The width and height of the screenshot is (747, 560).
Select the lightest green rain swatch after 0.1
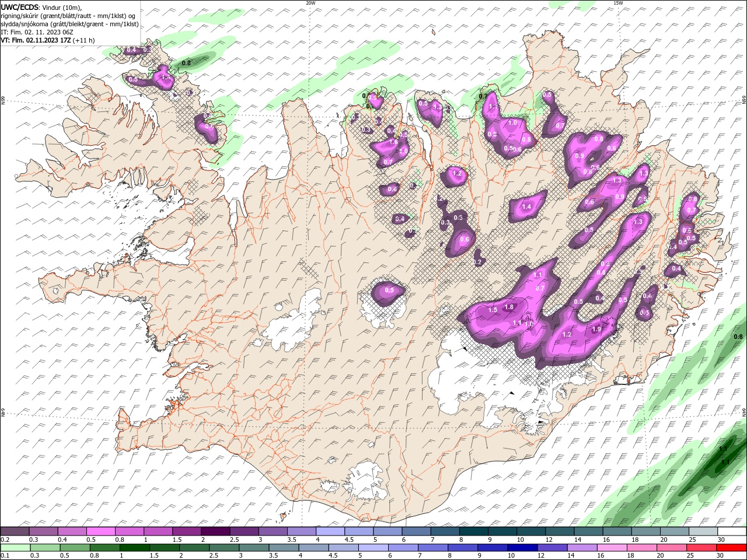point(15,548)
